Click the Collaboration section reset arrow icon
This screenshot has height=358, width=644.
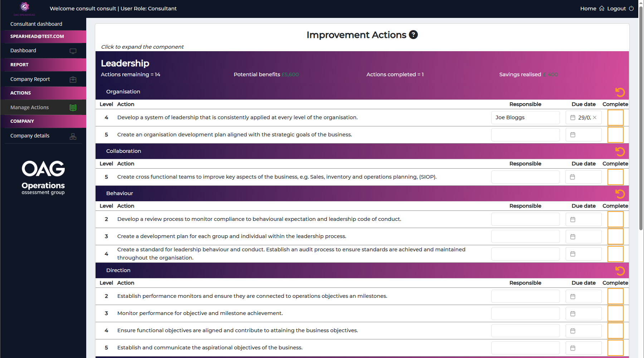point(620,152)
